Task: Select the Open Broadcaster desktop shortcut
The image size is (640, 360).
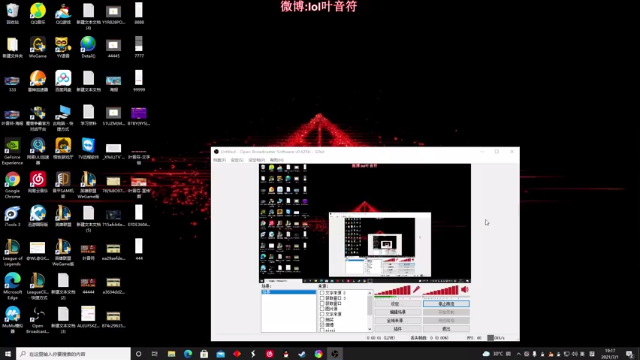Action: tap(38, 320)
